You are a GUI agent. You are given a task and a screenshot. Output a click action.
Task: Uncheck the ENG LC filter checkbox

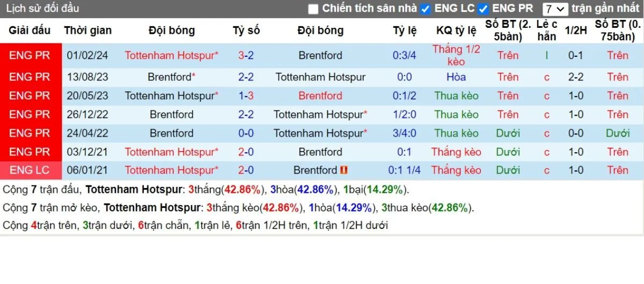click(x=426, y=9)
